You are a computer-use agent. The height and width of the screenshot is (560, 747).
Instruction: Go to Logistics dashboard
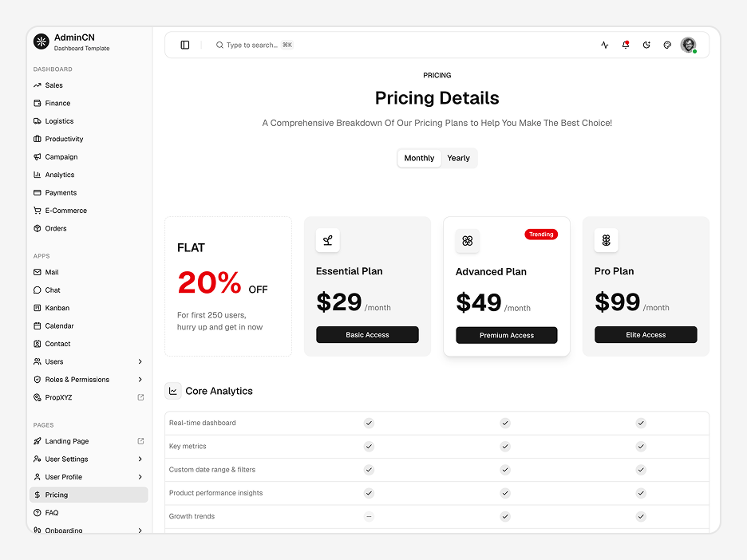pyautogui.click(x=89, y=121)
